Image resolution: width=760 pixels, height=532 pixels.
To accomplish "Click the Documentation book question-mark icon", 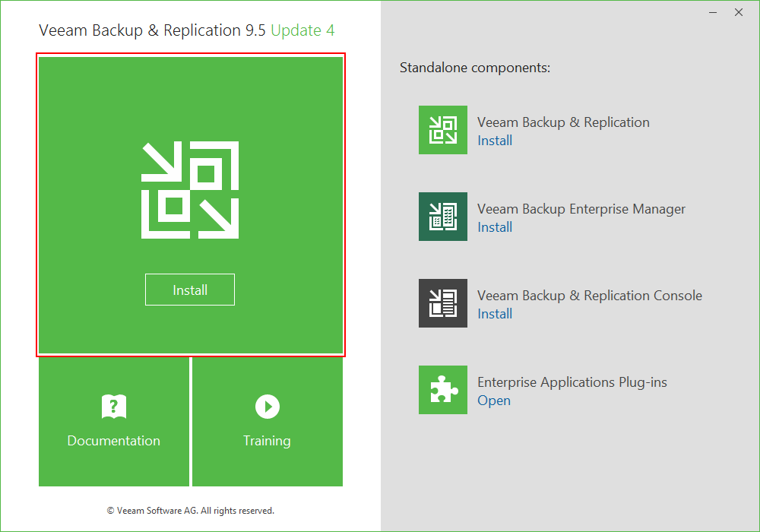I will pos(114,407).
